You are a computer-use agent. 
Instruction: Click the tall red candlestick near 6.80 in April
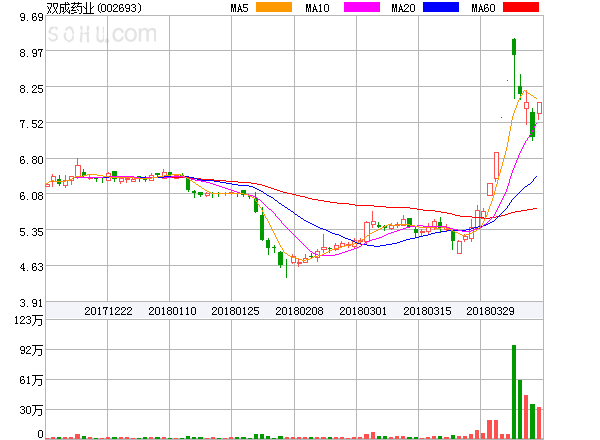point(496,166)
